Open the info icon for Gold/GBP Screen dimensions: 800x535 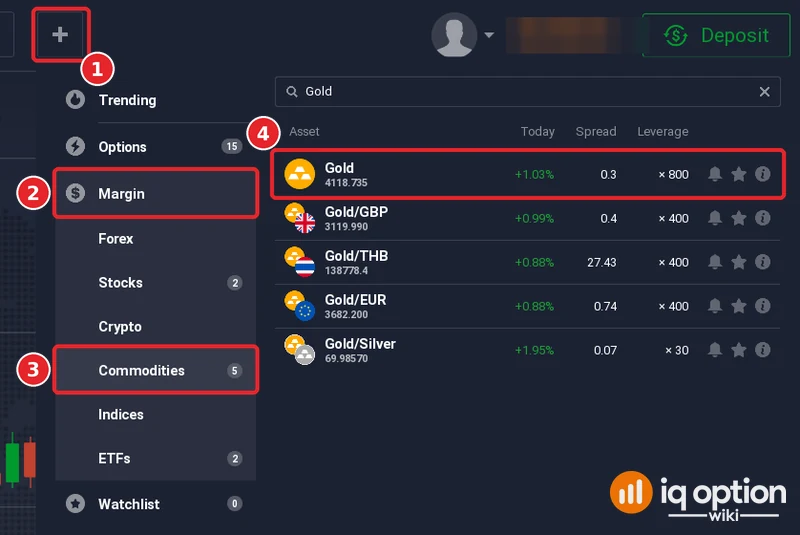(x=763, y=218)
